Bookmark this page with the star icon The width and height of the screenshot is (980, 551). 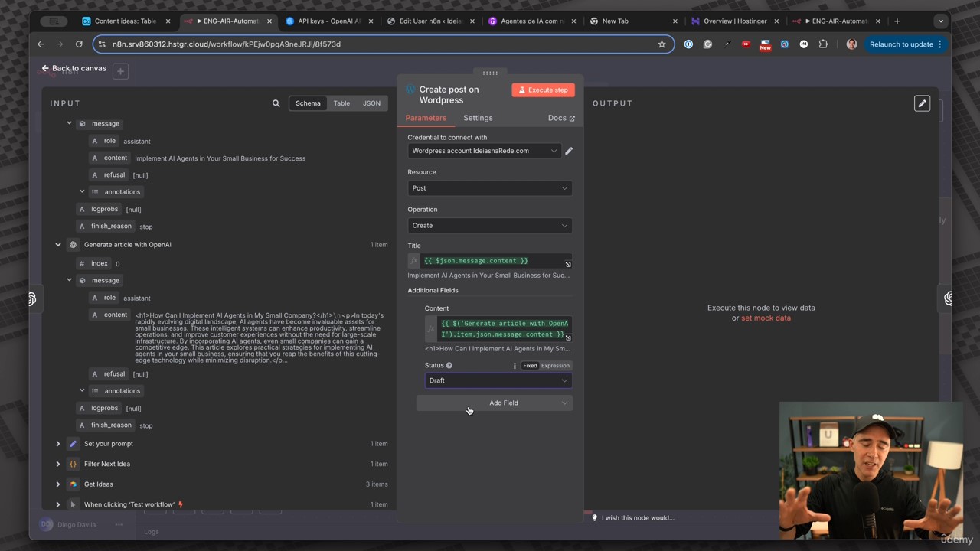click(661, 44)
